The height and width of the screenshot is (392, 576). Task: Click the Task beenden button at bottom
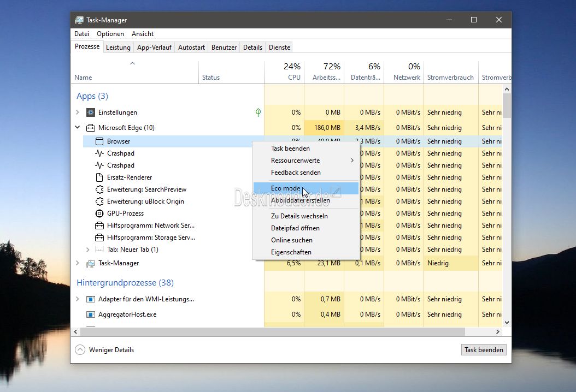[x=484, y=350]
